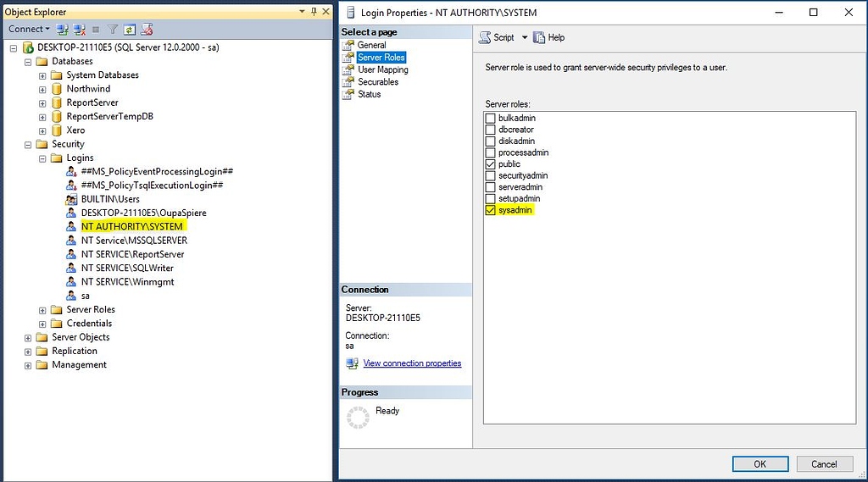868x482 pixels.
Task: Click the Filter funnel icon
Action: [x=113, y=29]
